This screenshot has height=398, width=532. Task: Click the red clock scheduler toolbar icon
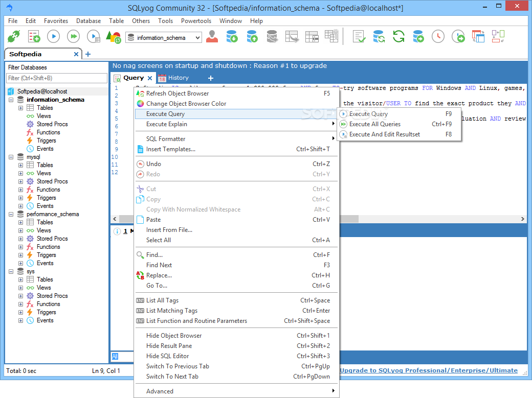tap(438, 36)
